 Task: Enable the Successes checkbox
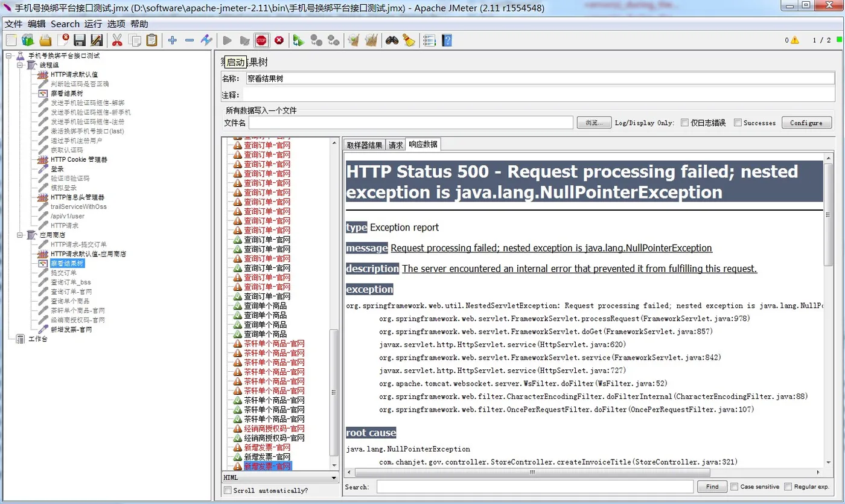pyautogui.click(x=738, y=123)
